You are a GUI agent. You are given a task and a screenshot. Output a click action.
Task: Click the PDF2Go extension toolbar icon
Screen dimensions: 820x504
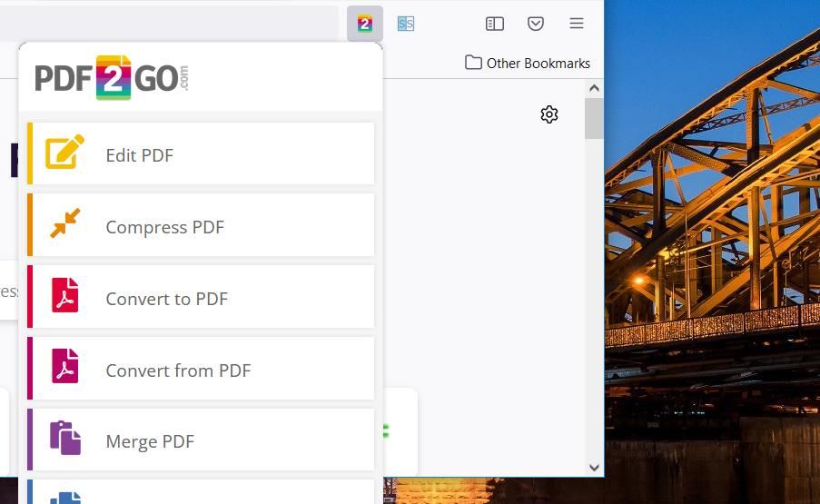[x=365, y=24]
